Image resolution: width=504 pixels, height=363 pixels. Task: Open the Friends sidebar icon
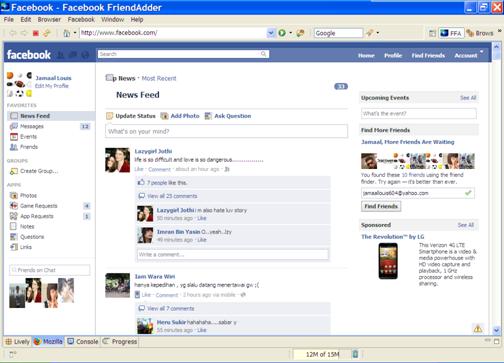14,147
